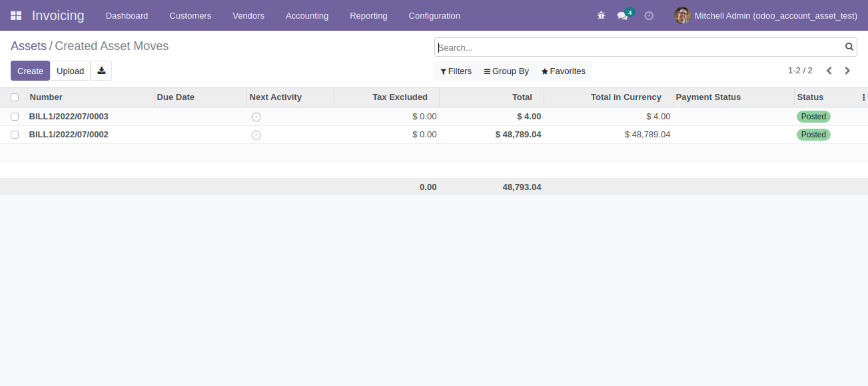
Task: Open the Reporting menu
Action: pyautogui.click(x=368, y=15)
